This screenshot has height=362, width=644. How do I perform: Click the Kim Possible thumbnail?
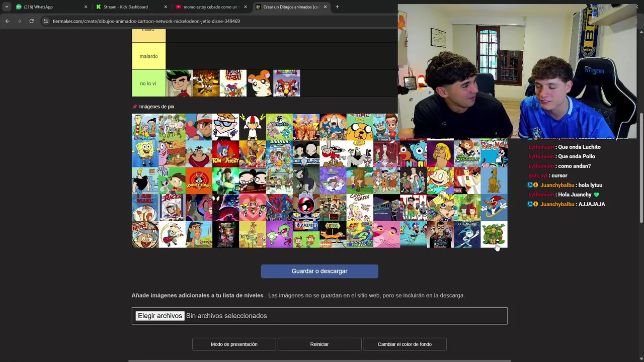[x=467, y=154]
